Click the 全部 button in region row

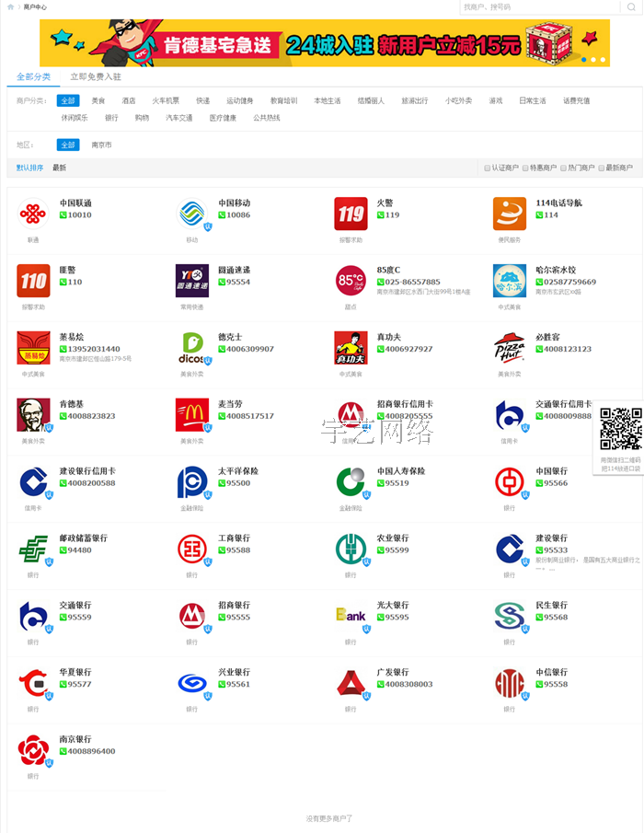[x=68, y=145]
